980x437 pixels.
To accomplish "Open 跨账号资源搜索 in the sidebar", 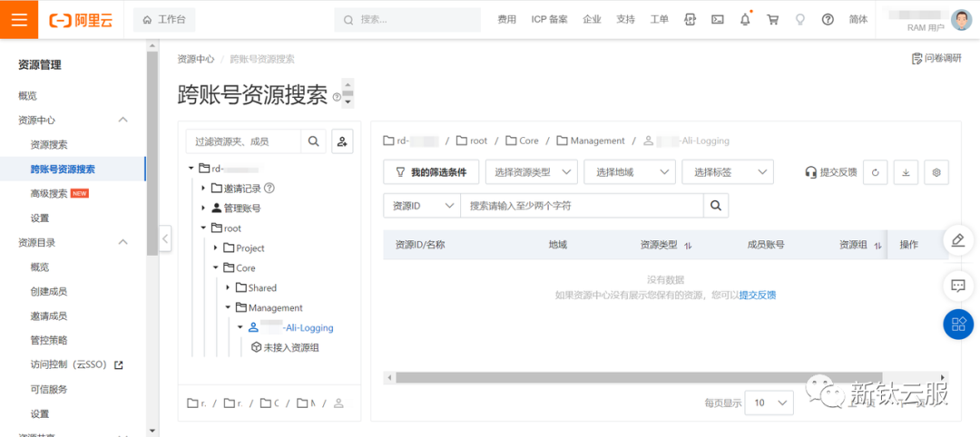I will coord(63,170).
